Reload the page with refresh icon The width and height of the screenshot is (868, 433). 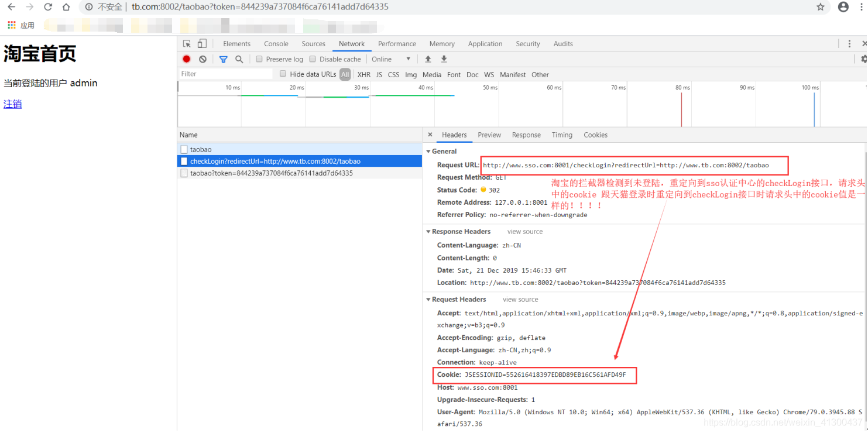pos(48,7)
